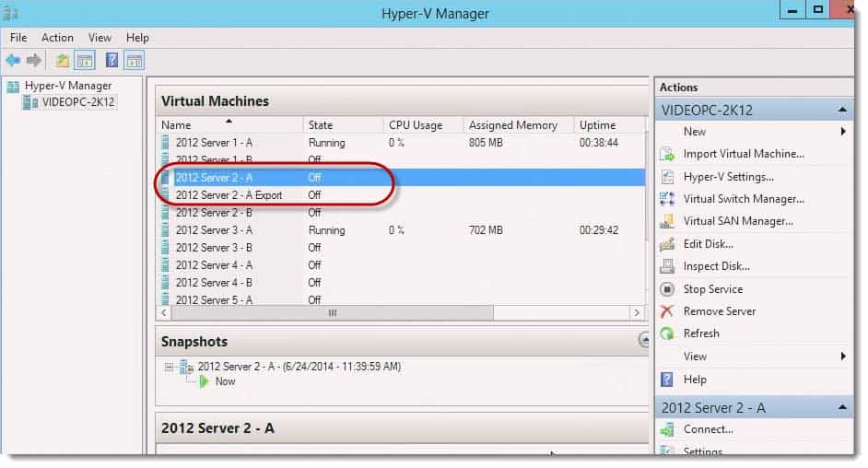Click the Up one level folder icon
Image resolution: width=868 pixels, height=468 pixels.
pos(62,60)
